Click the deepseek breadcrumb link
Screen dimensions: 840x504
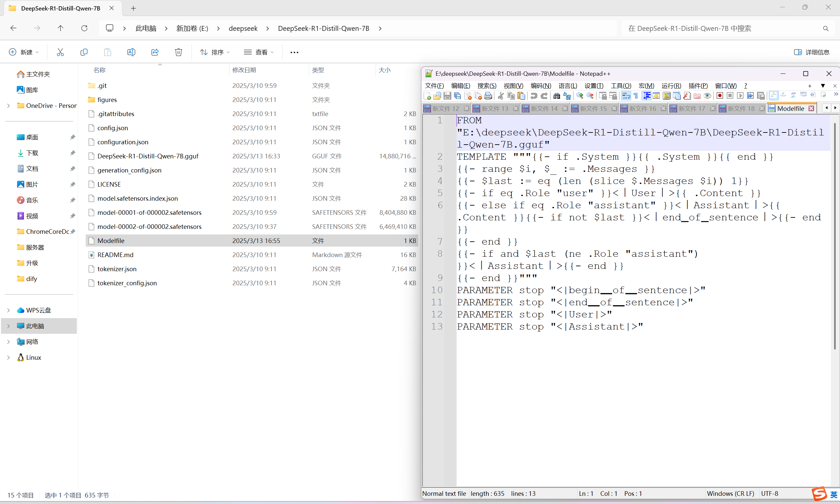tap(243, 28)
